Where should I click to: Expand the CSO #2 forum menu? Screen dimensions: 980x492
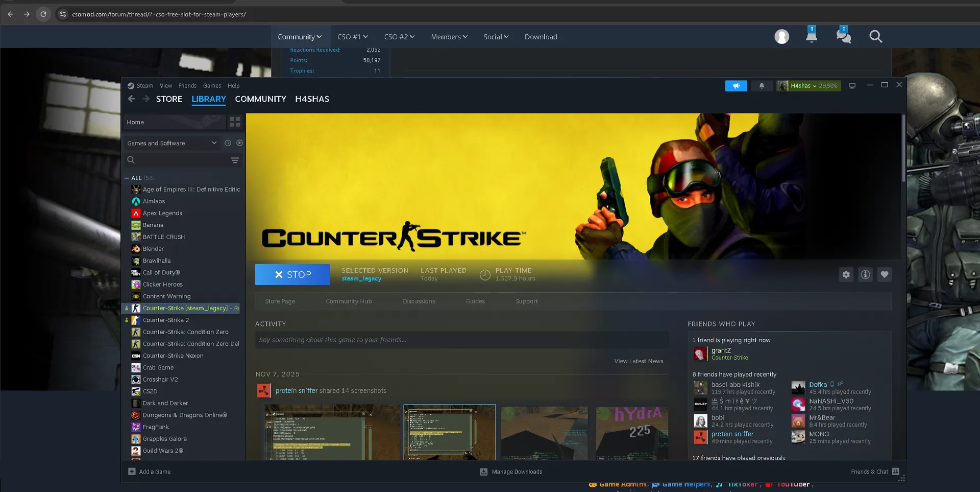click(x=399, y=37)
